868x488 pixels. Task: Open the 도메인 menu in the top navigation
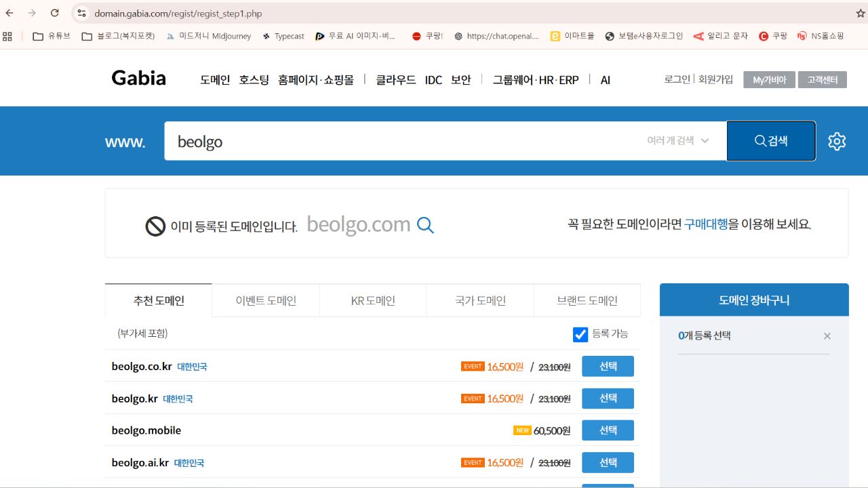(215, 80)
